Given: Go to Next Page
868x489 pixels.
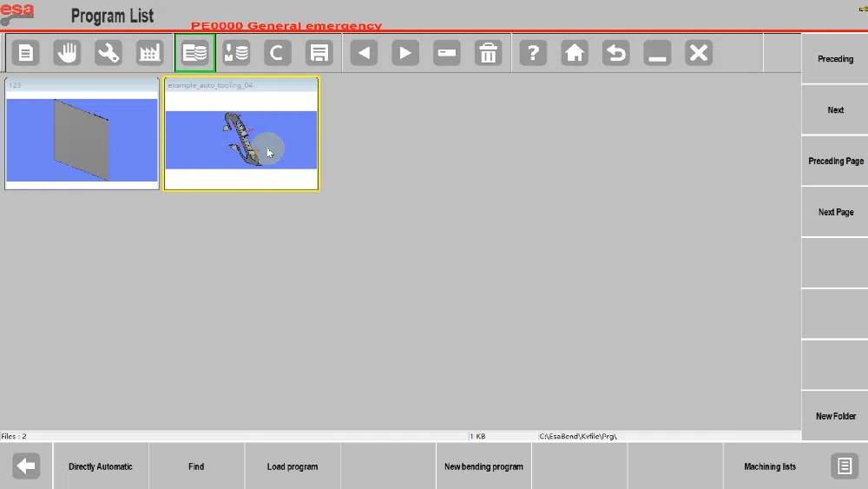Looking at the screenshot, I should point(835,212).
